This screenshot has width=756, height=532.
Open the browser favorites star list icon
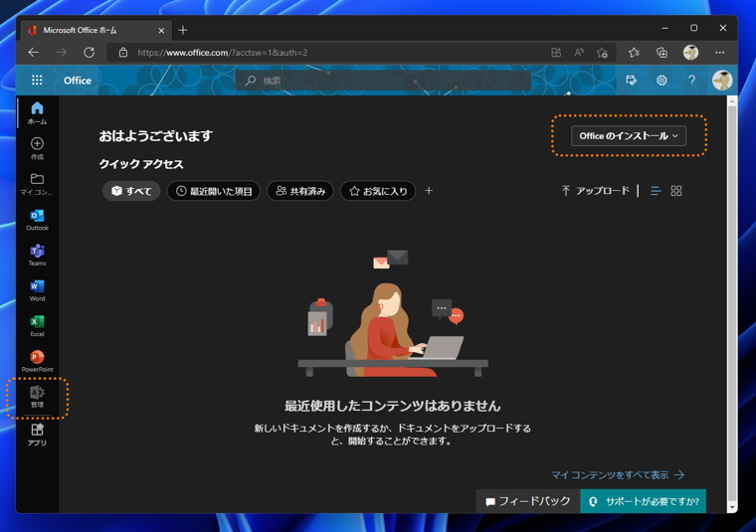[x=634, y=53]
